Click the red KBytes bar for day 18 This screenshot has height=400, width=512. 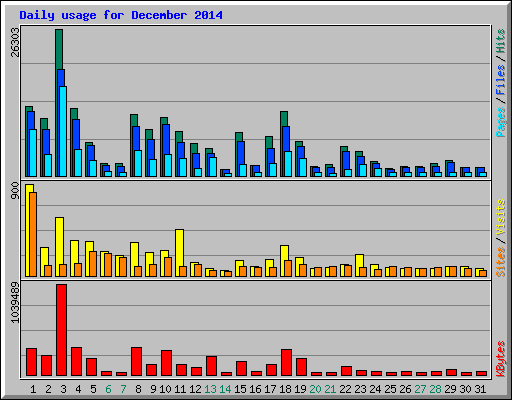[286, 362]
